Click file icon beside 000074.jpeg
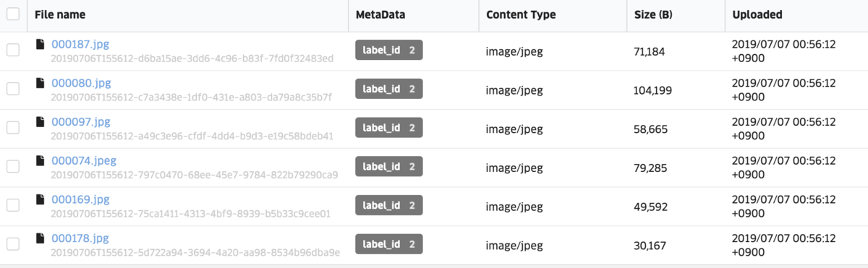 pos(41,161)
